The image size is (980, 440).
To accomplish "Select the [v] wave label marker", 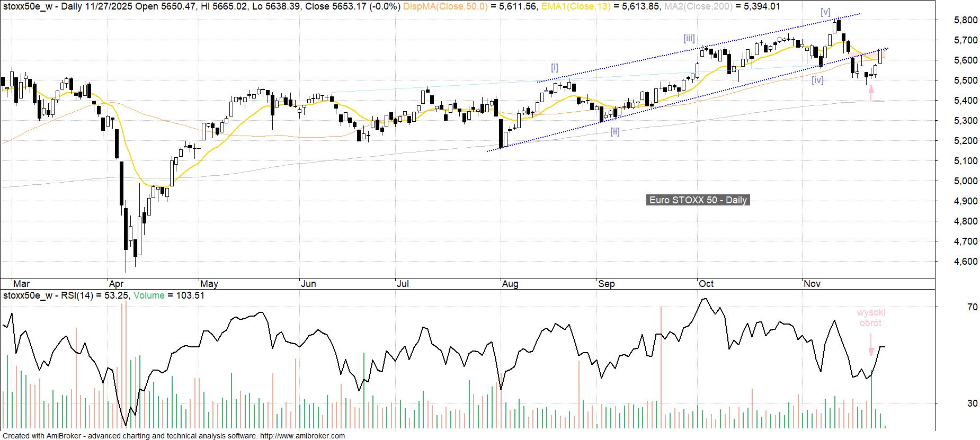I will pos(825,12).
